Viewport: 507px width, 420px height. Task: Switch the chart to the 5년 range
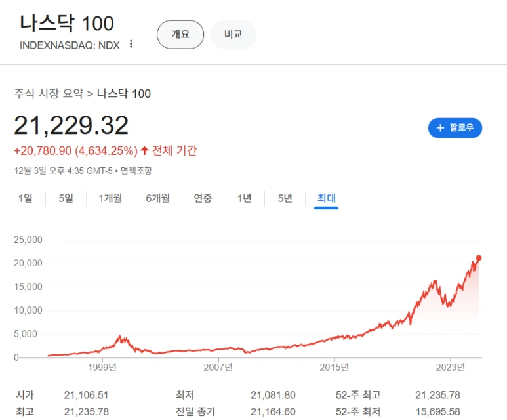tap(285, 198)
